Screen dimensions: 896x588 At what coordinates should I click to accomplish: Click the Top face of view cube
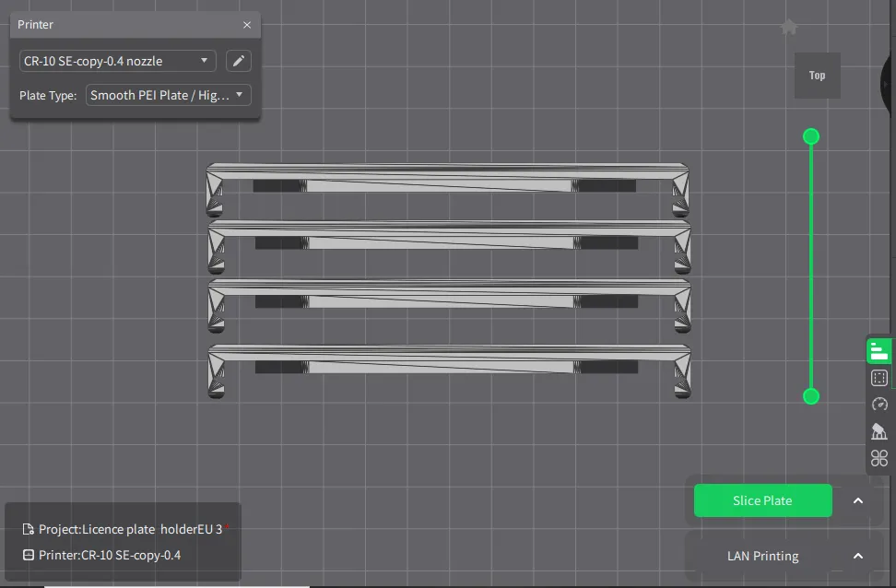(817, 76)
